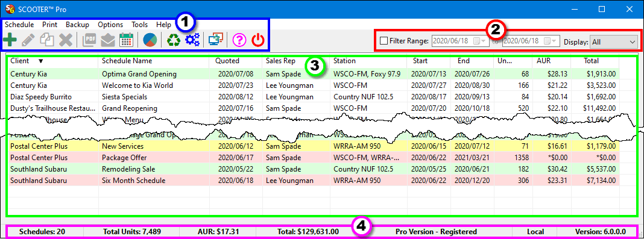Open the Display dropdown showing All
The width and height of the screenshot is (644, 239).
point(614,42)
